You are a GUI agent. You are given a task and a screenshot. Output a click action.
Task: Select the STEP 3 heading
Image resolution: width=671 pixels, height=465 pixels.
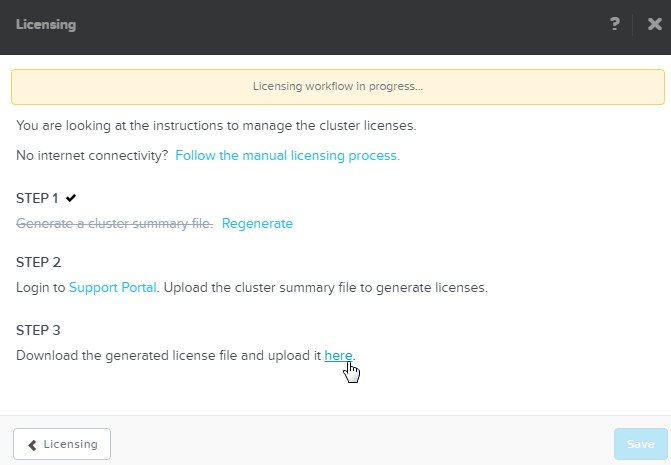click(38, 330)
